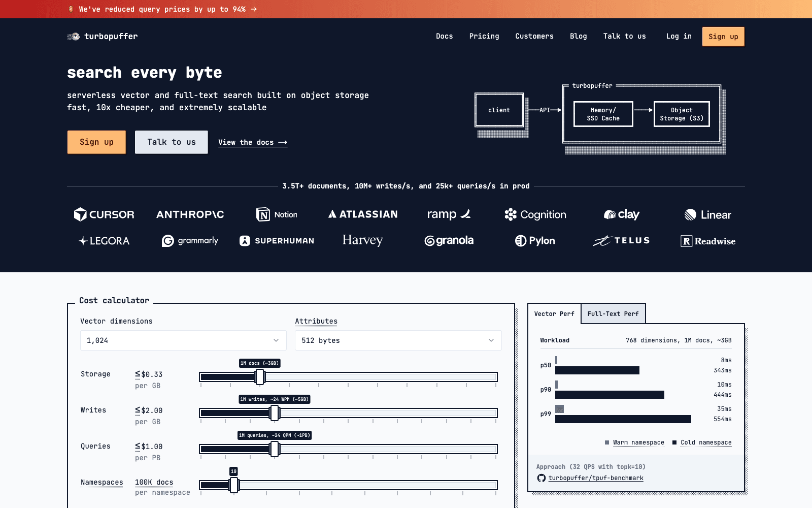Click the Cursor customer logo
Viewport: 812px width, 508px height.
(x=104, y=214)
